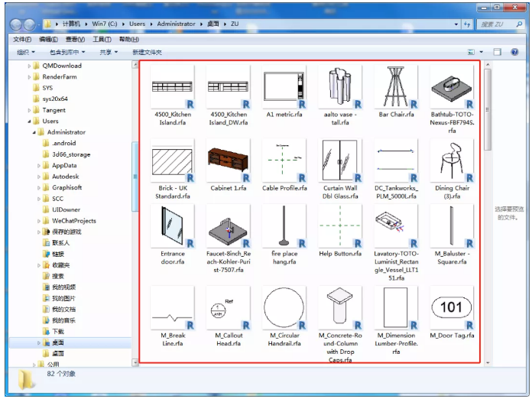Select the Cabinet 1.rfa file icon
Image resolution: width=532 pixels, height=399 pixels.
[x=228, y=160]
